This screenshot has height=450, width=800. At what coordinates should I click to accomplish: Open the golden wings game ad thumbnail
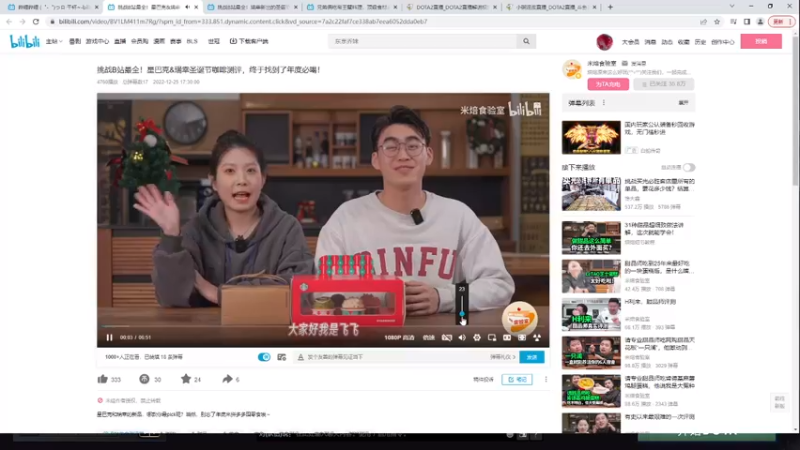591,137
